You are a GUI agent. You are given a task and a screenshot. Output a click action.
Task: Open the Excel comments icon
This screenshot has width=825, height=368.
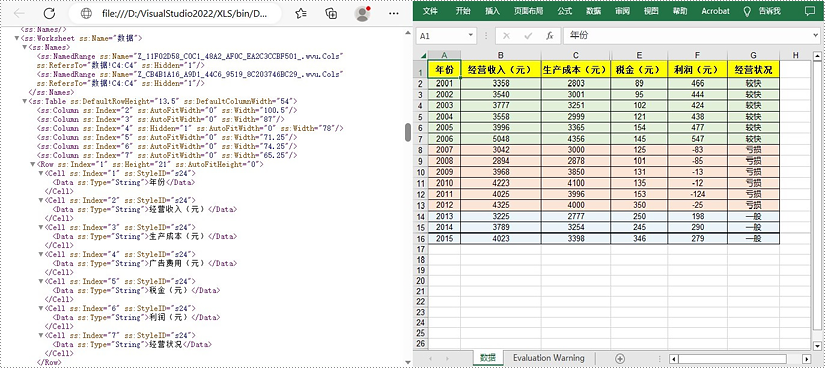(x=809, y=11)
